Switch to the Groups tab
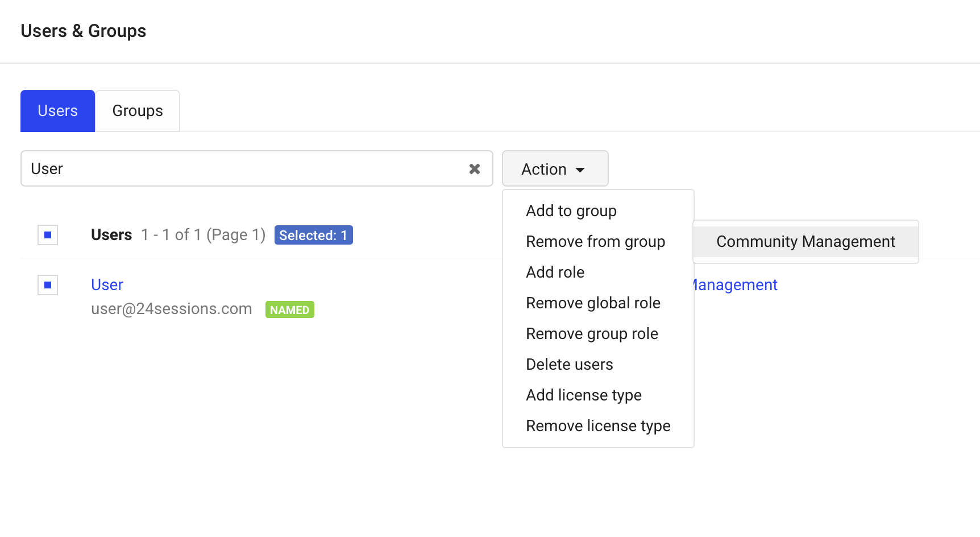Viewport: 980px width, 537px height. [x=138, y=111]
